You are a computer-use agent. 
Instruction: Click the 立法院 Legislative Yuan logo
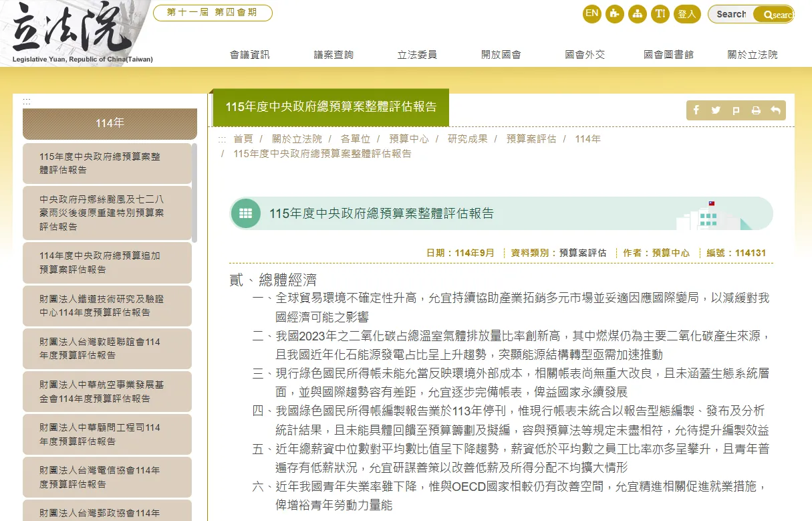point(82,33)
